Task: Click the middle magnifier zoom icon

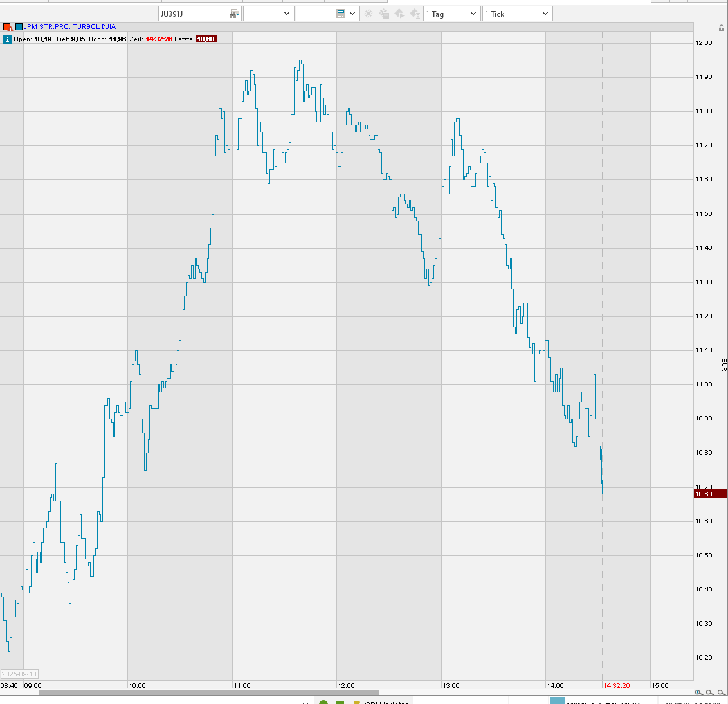Action: click(710, 692)
